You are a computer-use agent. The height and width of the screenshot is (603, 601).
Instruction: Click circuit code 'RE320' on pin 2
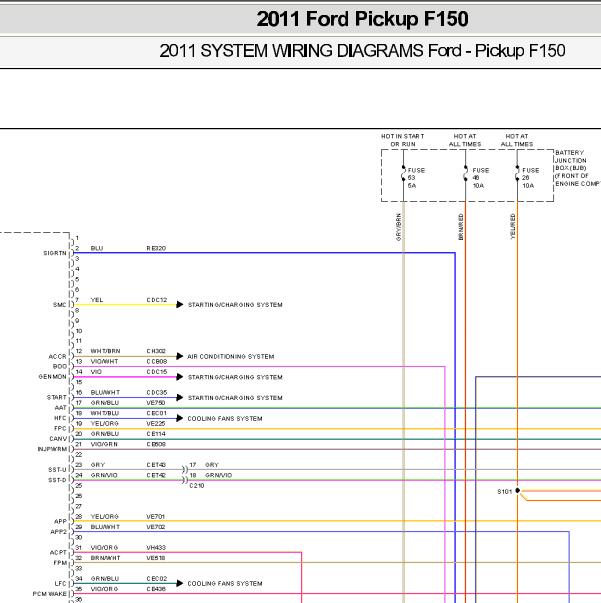(x=156, y=248)
